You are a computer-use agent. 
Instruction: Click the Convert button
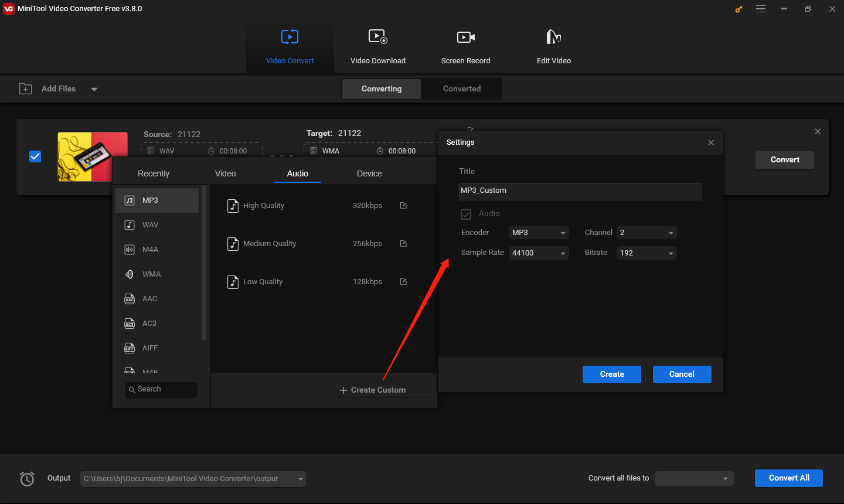click(x=785, y=160)
